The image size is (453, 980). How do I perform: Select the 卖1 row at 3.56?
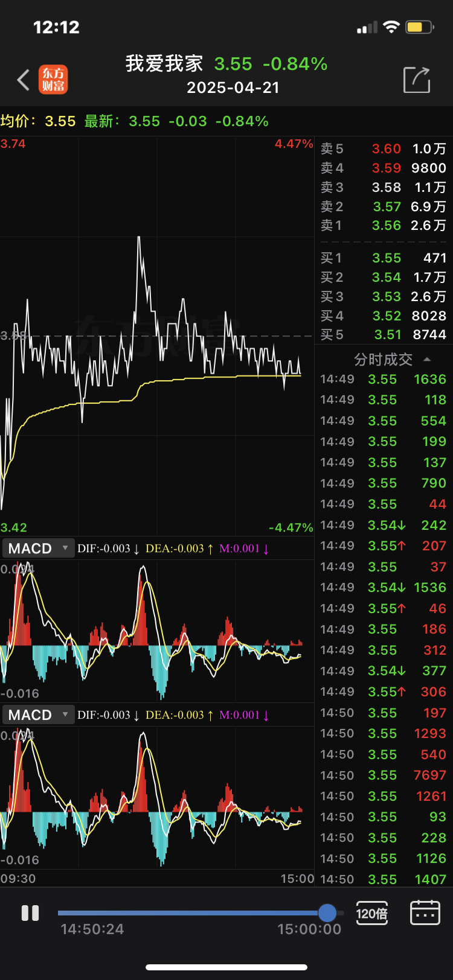coord(384,226)
